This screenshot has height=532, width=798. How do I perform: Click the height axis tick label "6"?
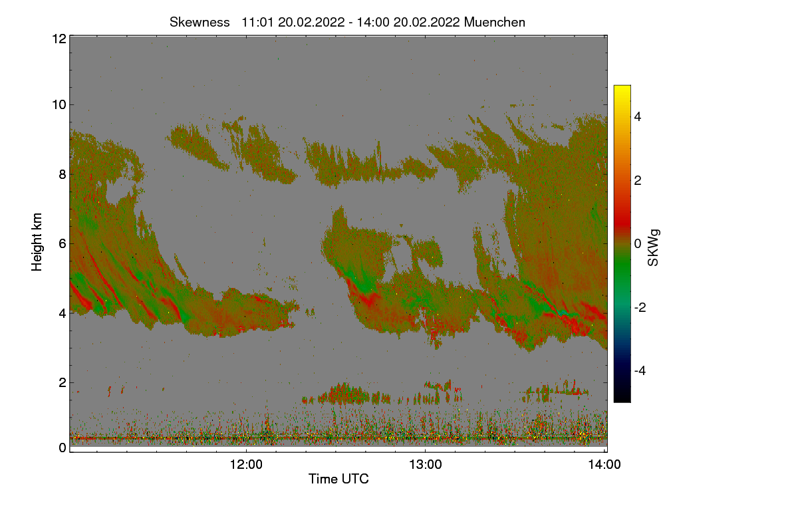(63, 243)
